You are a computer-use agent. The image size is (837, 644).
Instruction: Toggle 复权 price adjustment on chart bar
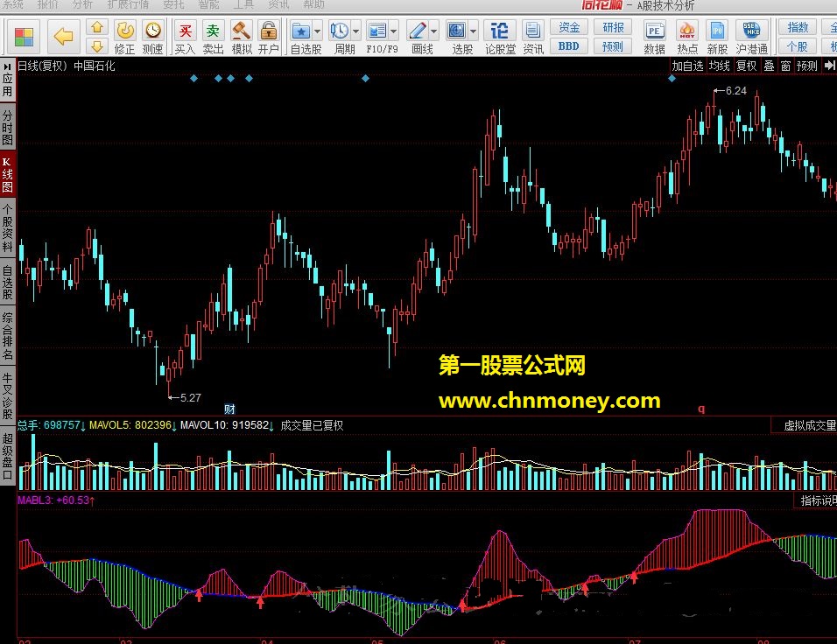(746, 66)
